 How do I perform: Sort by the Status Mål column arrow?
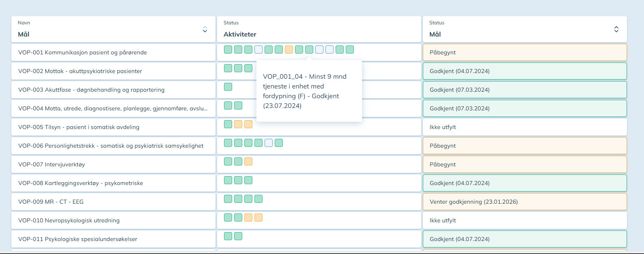coord(616,29)
